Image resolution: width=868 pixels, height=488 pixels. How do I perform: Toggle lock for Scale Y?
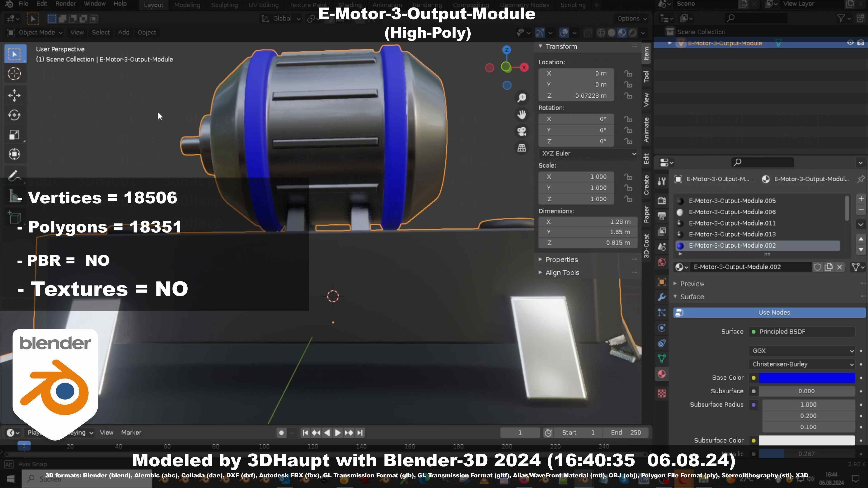coord(628,188)
